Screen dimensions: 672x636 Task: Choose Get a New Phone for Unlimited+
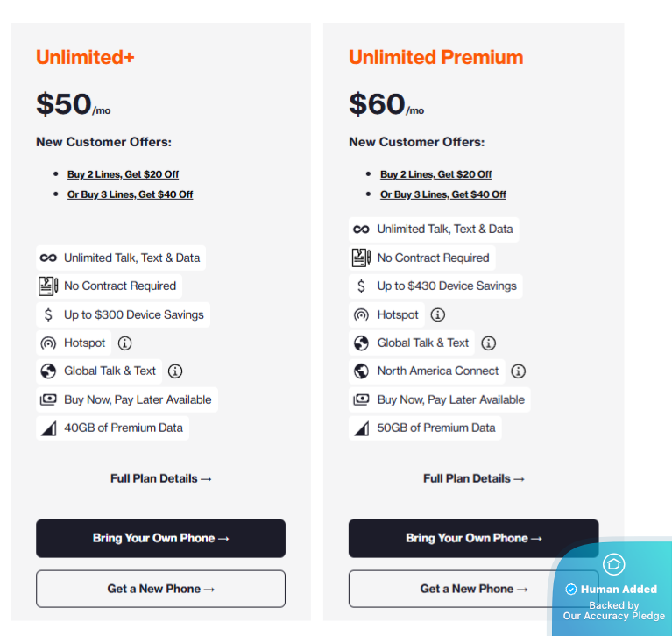pyautogui.click(x=160, y=589)
